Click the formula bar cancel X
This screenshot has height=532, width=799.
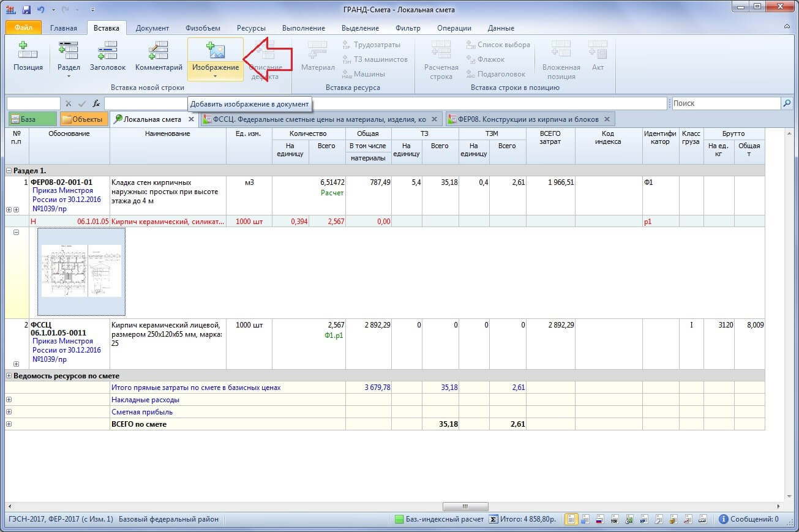coord(69,104)
